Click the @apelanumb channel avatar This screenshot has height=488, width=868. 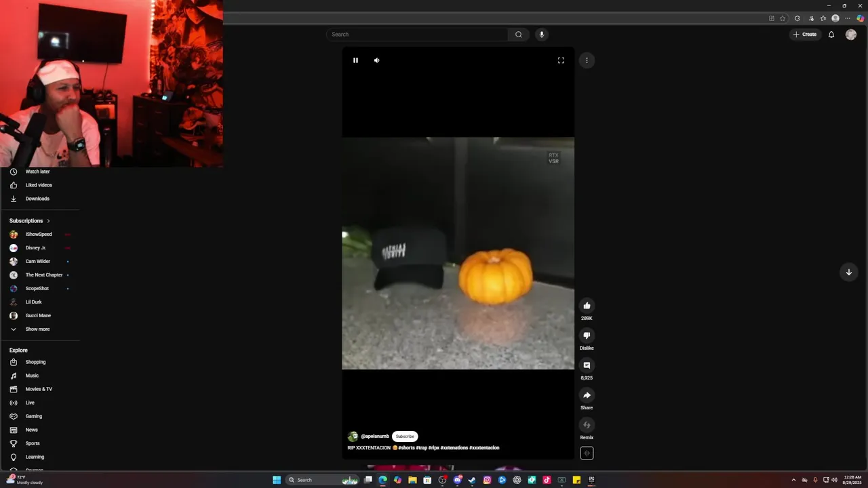click(x=353, y=436)
